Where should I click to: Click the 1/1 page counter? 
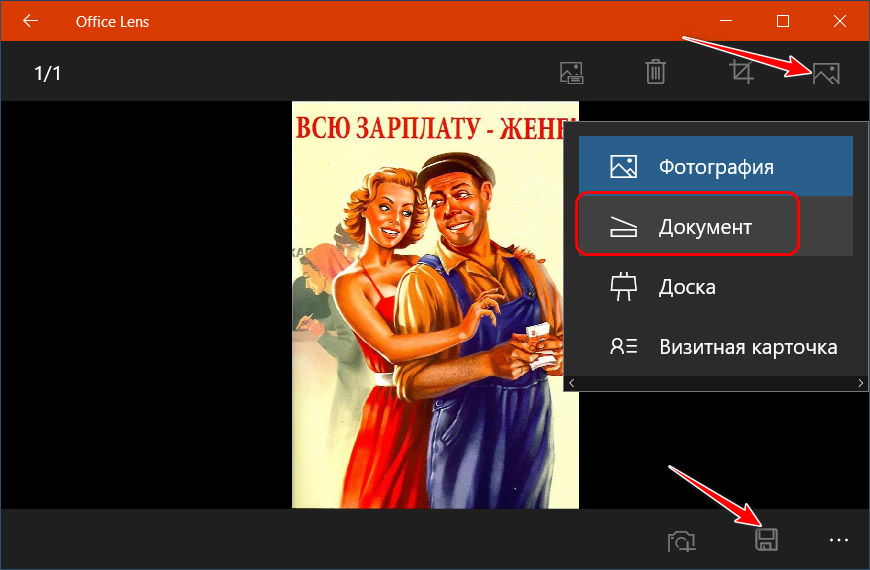[x=48, y=73]
